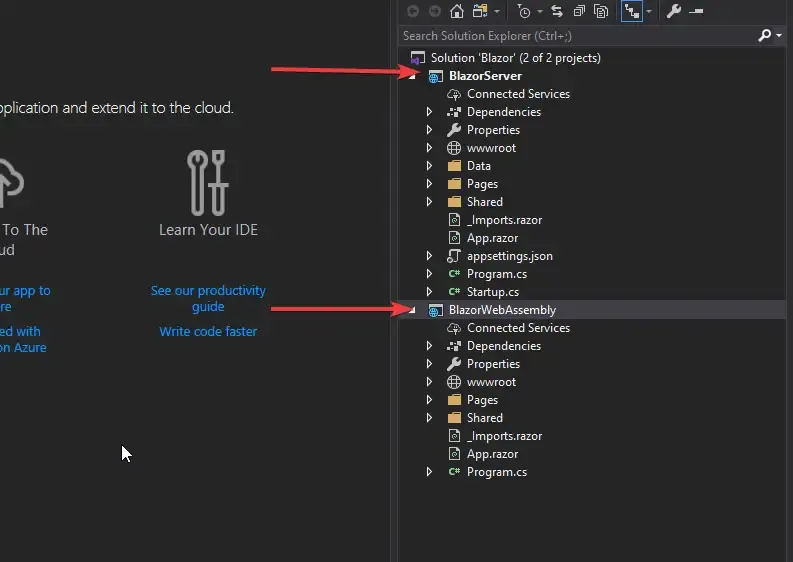
Task: Expand appsettings.json node
Action: coord(429,255)
